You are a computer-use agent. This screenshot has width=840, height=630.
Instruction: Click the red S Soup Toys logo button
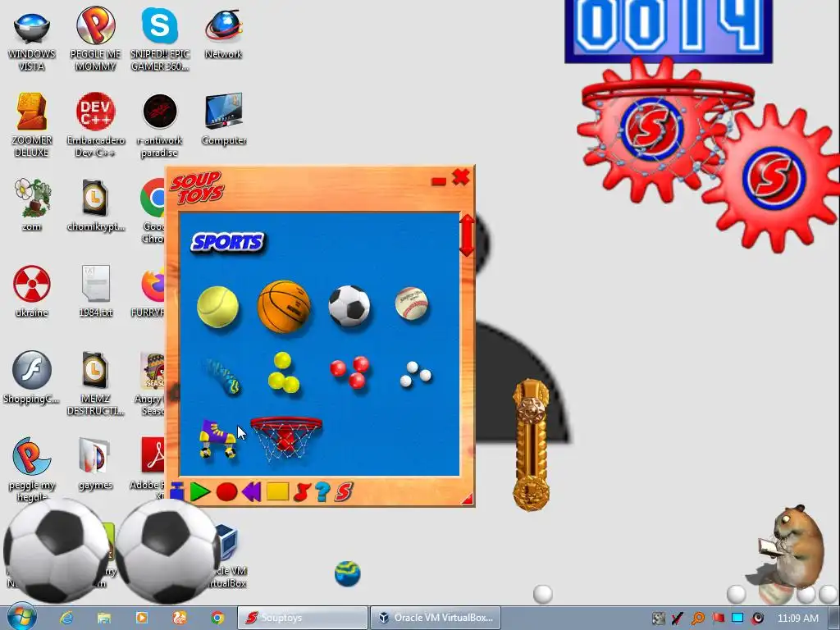tap(344, 492)
